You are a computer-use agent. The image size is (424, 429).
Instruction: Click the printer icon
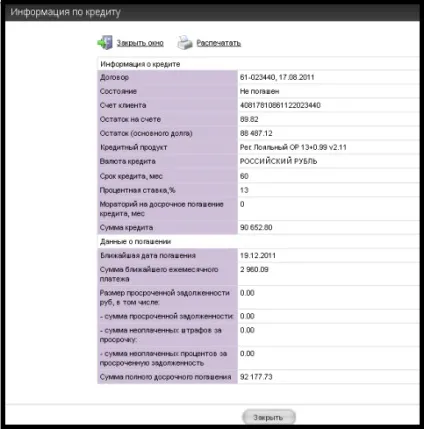pyautogui.click(x=185, y=43)
